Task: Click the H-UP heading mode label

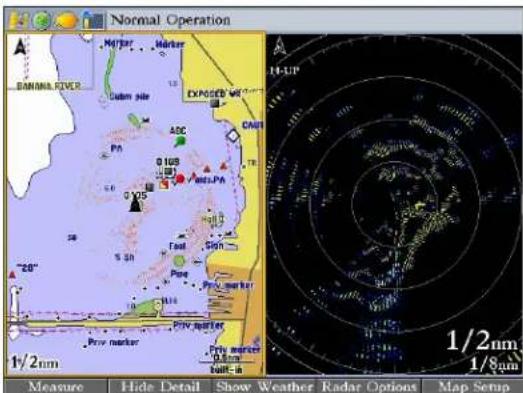Action: (285, 70)
